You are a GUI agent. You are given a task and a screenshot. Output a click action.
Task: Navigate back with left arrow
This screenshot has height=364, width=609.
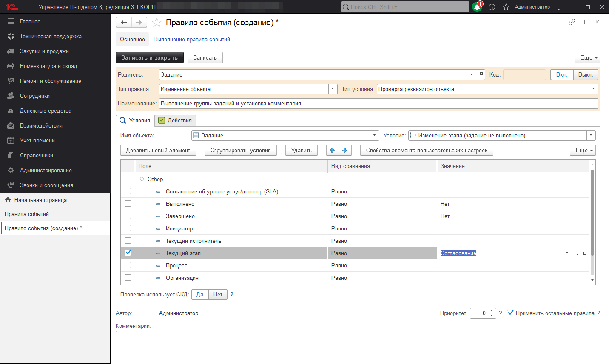pos(124,23)
